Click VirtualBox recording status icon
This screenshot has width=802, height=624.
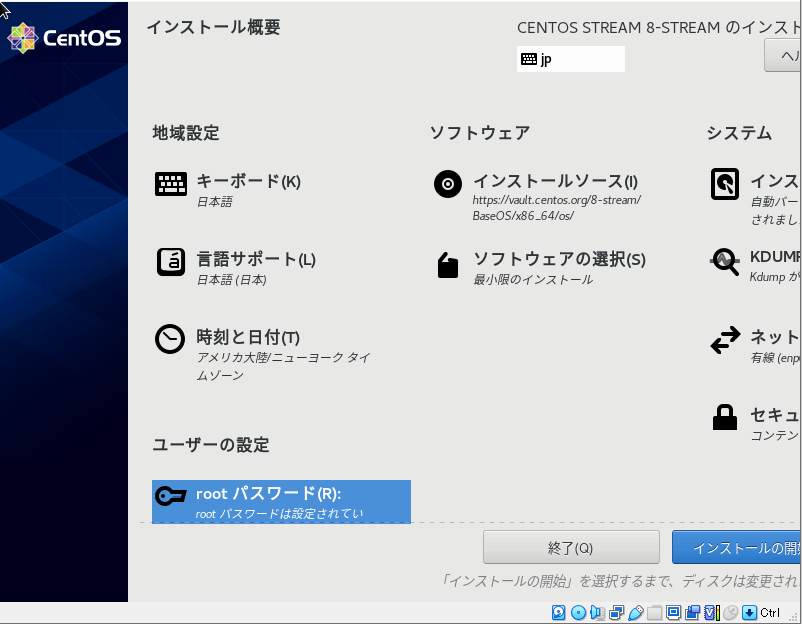693,612
